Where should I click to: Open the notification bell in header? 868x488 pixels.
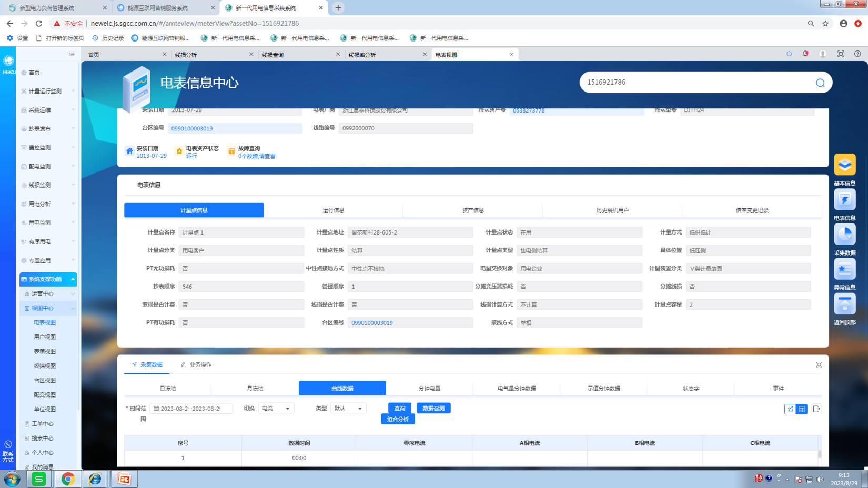pyautogui.click(x=805, y=54)
